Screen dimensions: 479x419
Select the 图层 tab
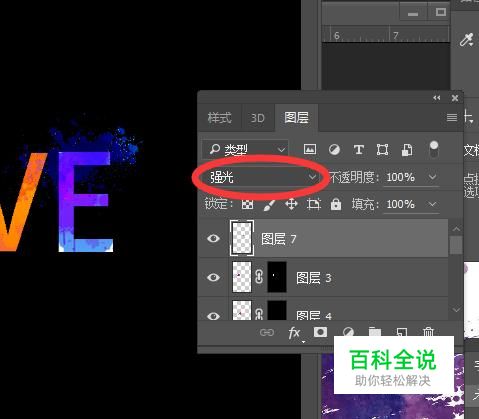pyautogui.click(x=296, y=118)
